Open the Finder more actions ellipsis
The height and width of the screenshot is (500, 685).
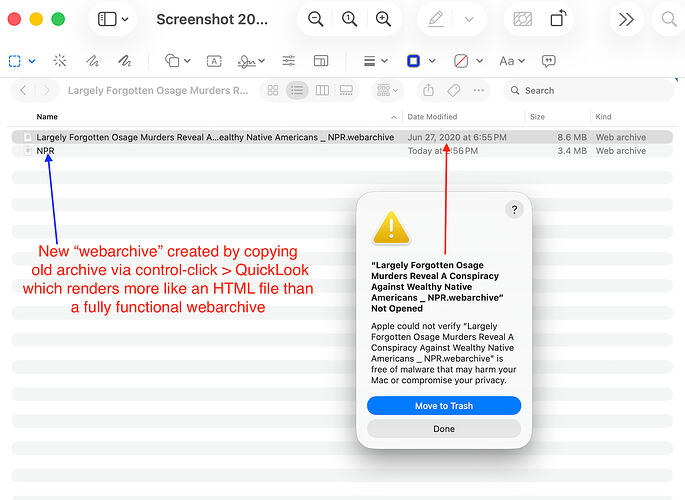[479, 90]
